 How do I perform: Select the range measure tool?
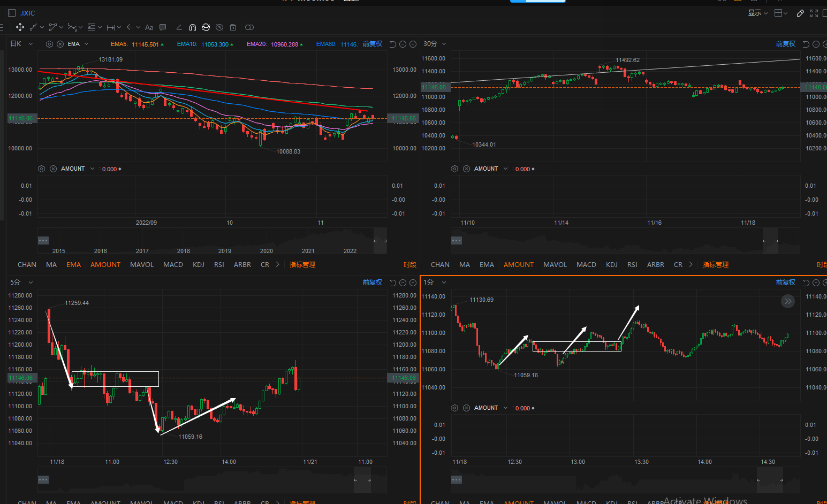click(111, 27)
